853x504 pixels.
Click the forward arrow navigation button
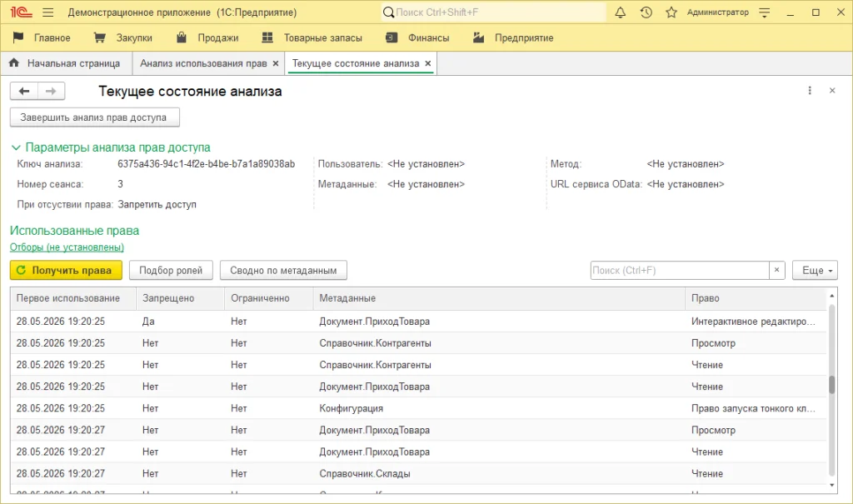pyautogui.click(x=51, y=91)
